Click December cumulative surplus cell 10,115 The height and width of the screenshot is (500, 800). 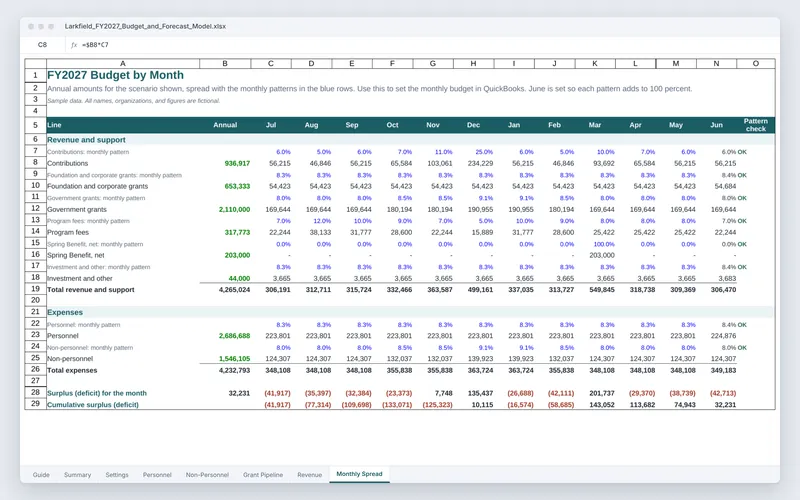(482, 405)
